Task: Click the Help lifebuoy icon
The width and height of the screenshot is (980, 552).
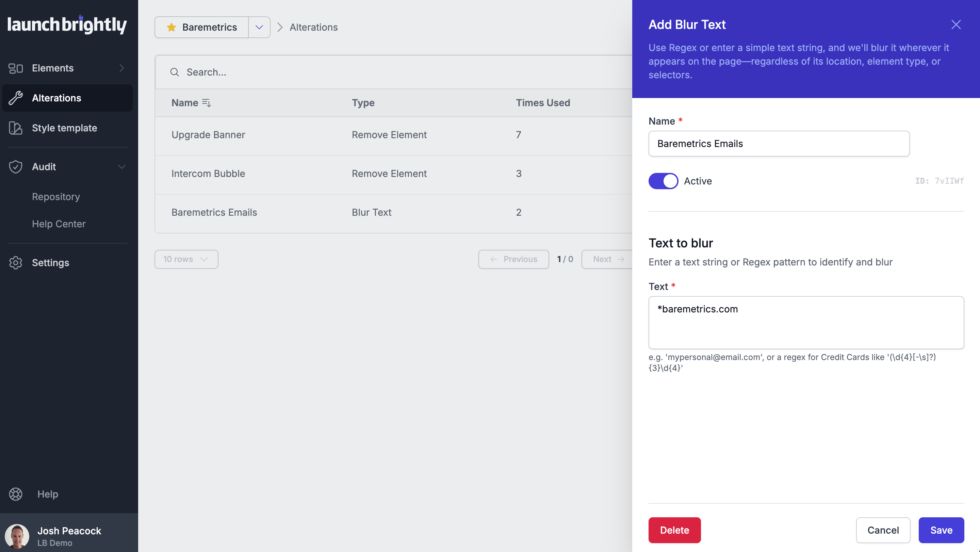Action: [x=16, y=494]
